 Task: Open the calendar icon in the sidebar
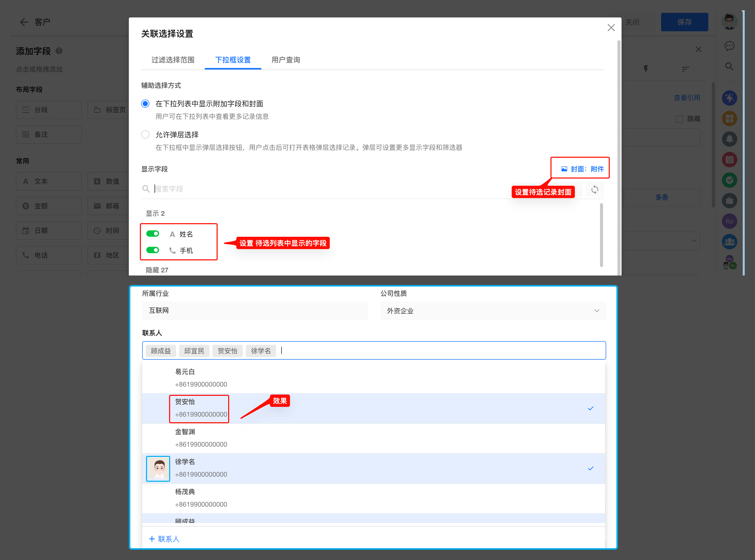pos(729,160)
